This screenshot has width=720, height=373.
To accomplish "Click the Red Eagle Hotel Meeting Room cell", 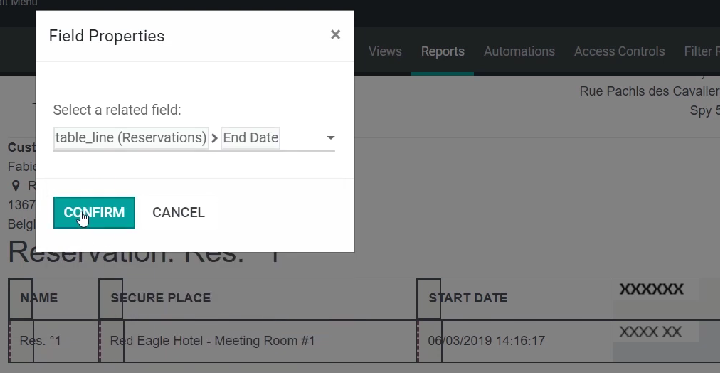I will (x=212, y=341).
